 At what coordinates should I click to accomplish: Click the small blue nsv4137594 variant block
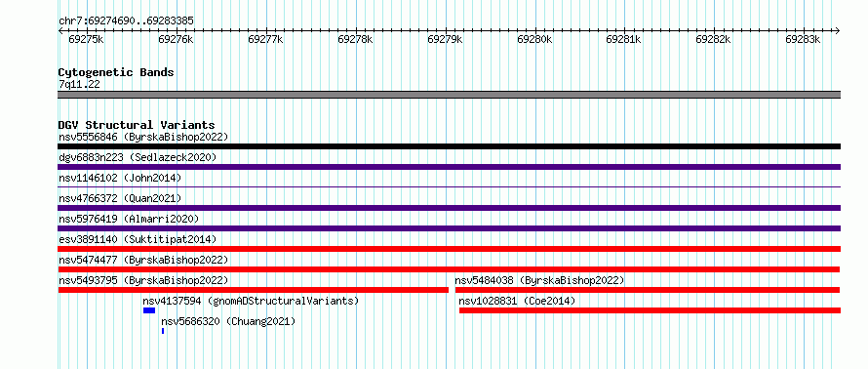click(x=149, y=310)
